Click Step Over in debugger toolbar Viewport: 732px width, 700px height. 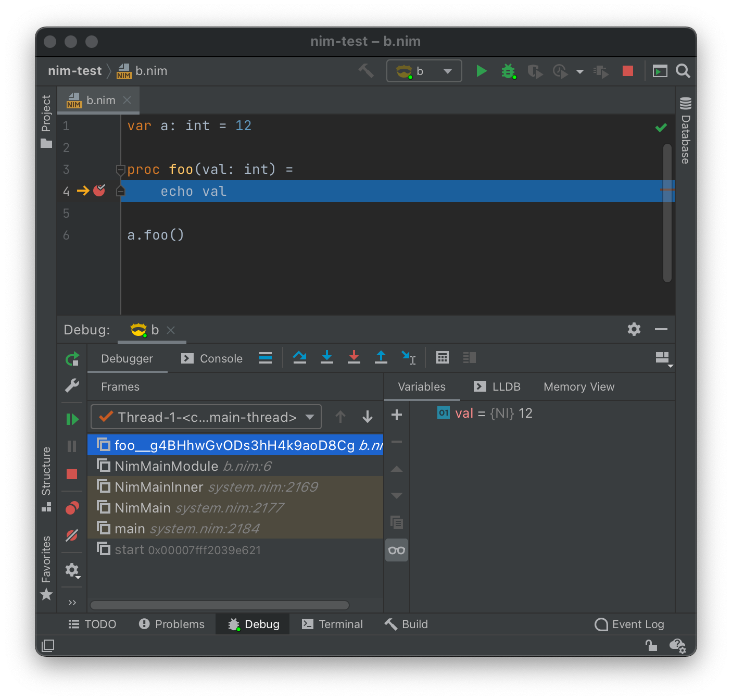click(x=300, y=357)
